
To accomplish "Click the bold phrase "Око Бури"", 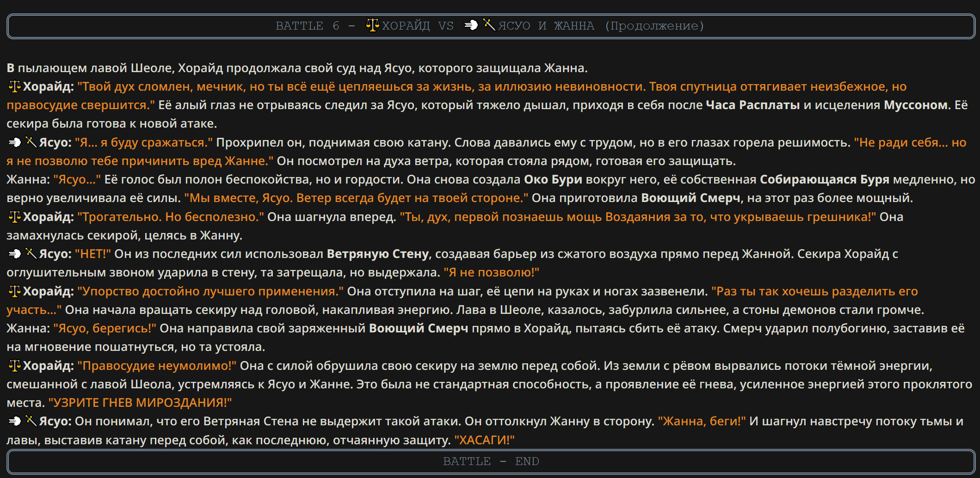I will tap(553, 179).
